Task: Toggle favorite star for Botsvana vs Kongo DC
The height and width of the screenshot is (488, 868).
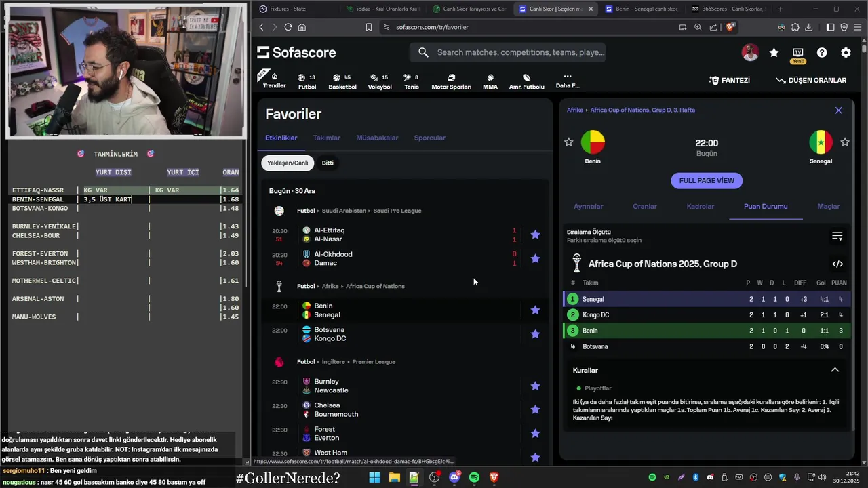Action: (535, 333)
